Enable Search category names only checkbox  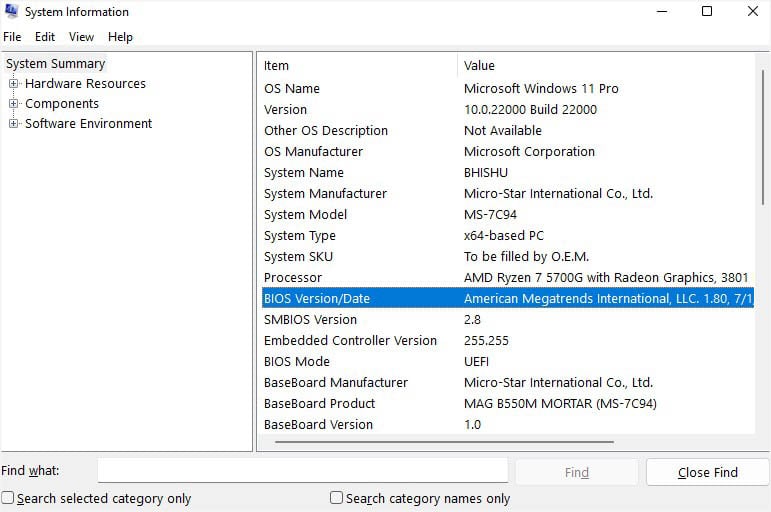point(336,498)
